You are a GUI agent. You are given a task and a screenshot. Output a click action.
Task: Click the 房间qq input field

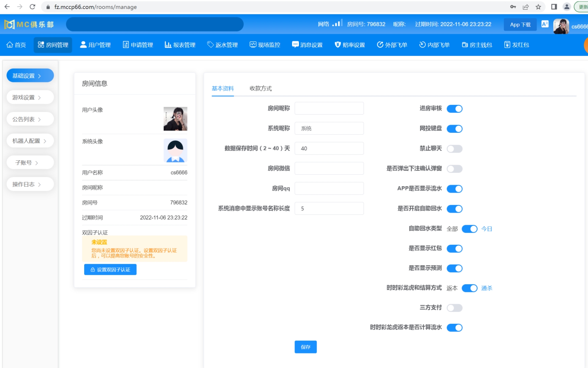(x=329, y=188)
